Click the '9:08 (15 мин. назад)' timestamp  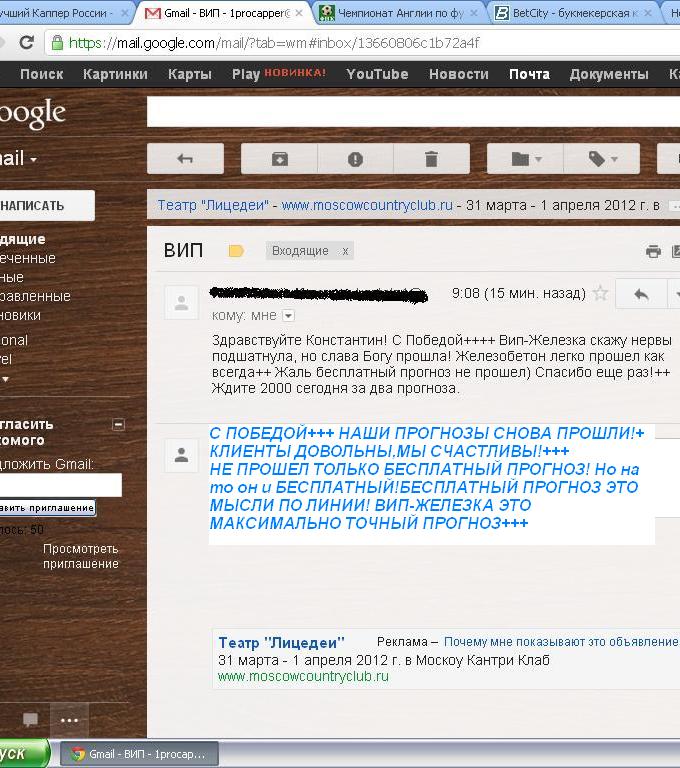tap(519, 293)
